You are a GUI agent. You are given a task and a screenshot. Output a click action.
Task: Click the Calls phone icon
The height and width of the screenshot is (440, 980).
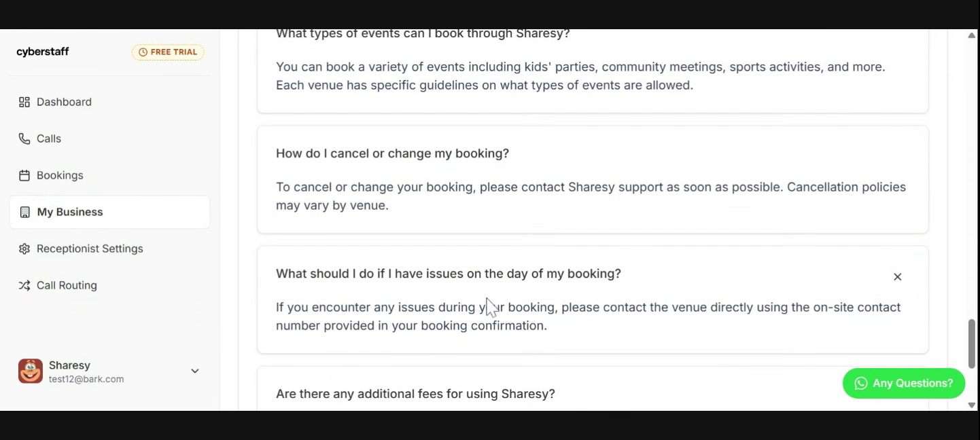[24, 139]
